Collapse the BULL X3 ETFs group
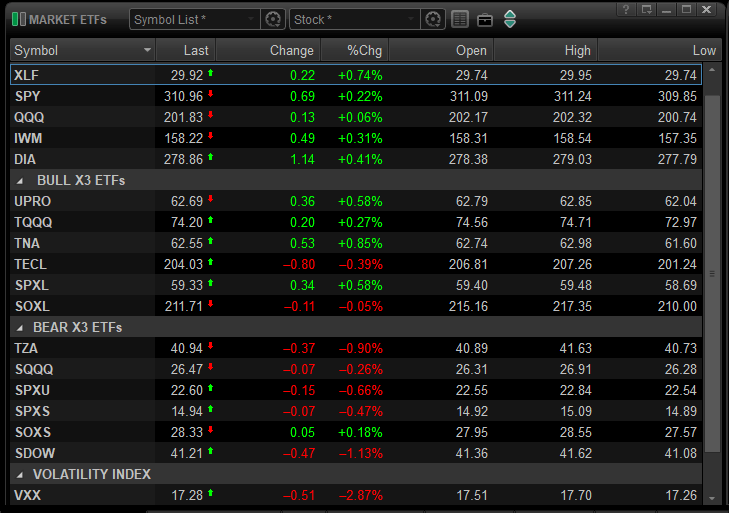 (x=20, y=180)
